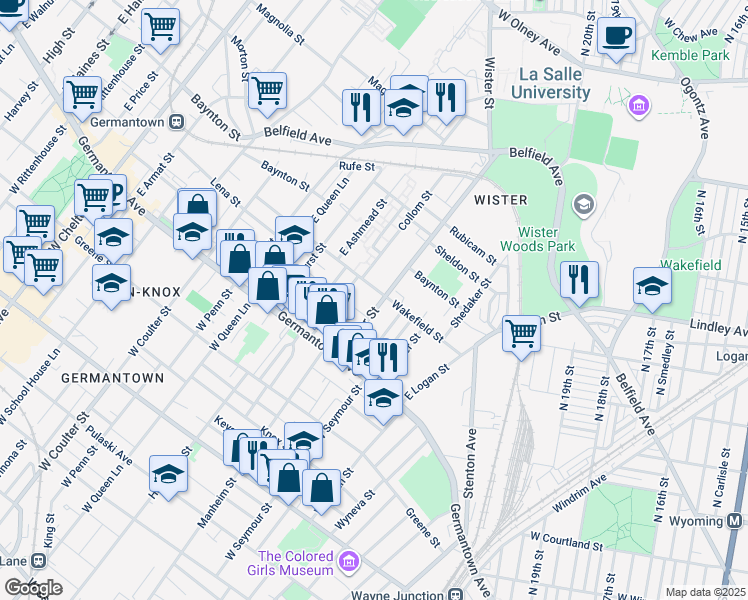The width and height of the screenshot is (748, 600).
Task: Select the Stenton Ave street label
Action: [x=469, y=464]
